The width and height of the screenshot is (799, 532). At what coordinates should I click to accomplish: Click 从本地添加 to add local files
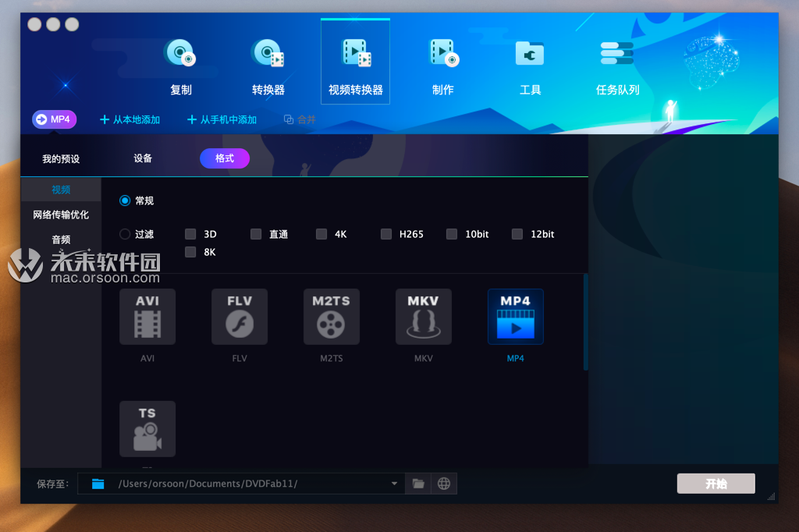130,120
